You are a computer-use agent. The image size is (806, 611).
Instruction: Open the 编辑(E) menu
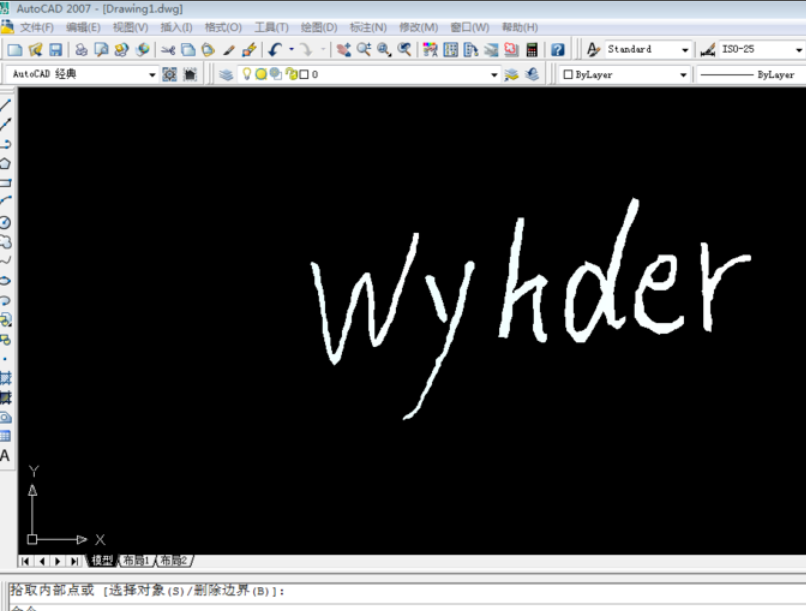point(83,27)
